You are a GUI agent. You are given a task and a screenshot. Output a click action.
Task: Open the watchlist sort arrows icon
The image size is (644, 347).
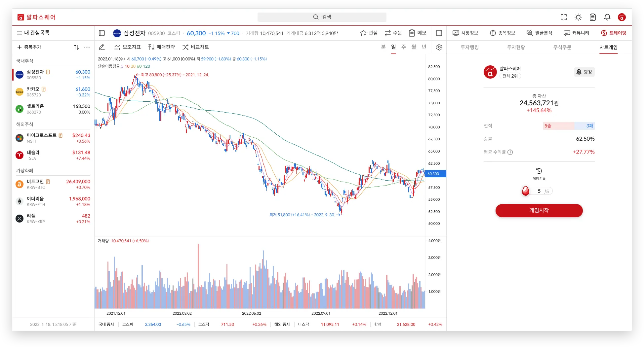click(x=76, y=47)
